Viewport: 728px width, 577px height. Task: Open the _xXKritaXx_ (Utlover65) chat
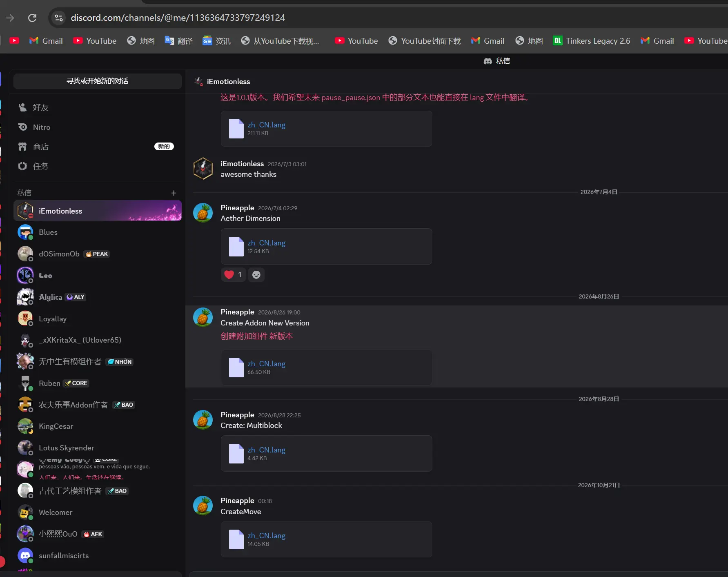pos(97,340)
